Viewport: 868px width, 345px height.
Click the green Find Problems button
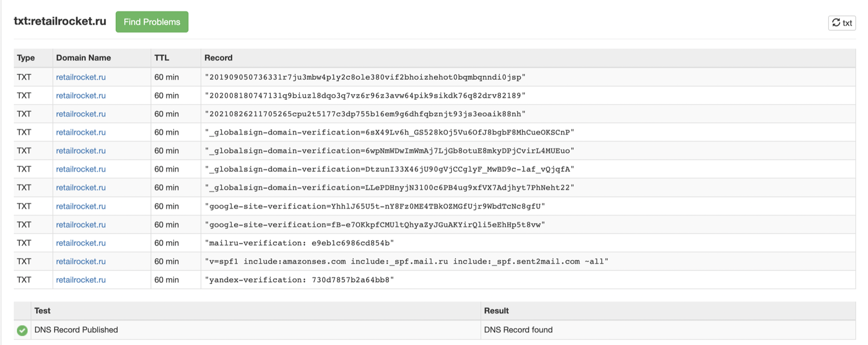[152, 22]
